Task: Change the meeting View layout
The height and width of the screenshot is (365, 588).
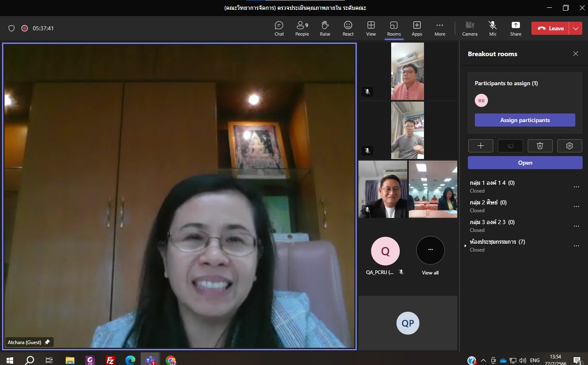Action: point(371,28)
